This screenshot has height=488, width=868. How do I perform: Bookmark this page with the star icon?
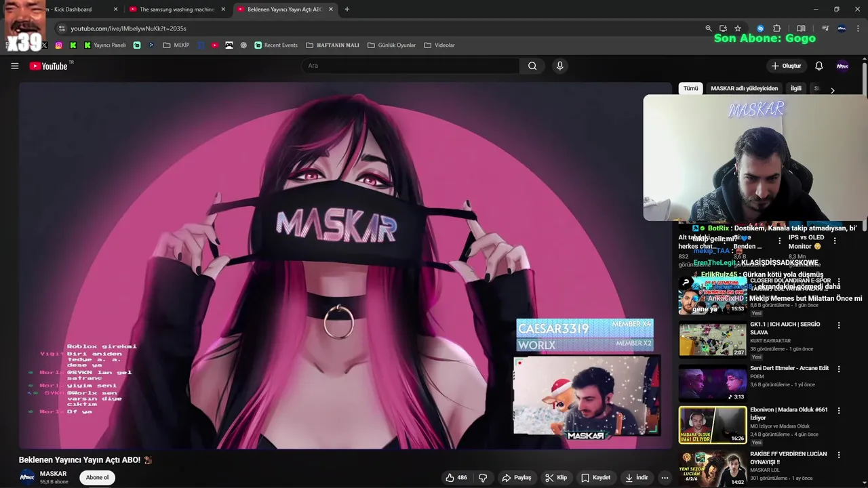pyautogui.click(x=738, y=28)
